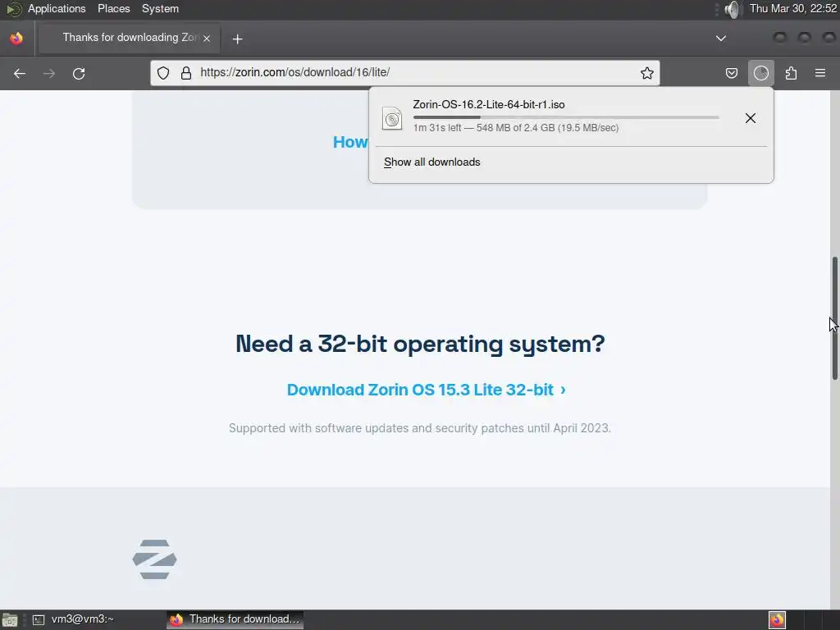The height and width of the screenshot is (630, 840).
Task: Select the Firefox taskbar window entry
Action: (x=235, y=620)
